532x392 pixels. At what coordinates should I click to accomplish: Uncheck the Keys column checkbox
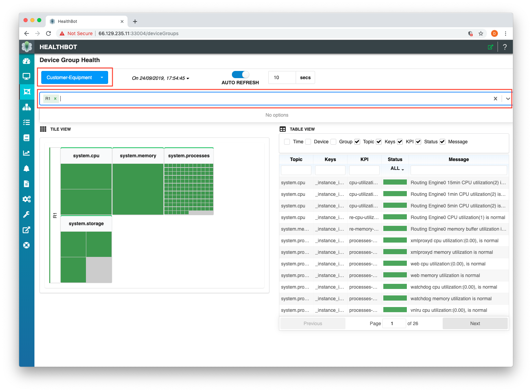pos(379,142)
